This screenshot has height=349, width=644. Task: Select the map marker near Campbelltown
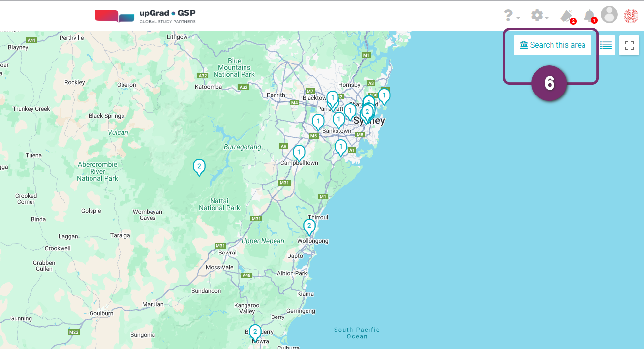pos(299,153)
